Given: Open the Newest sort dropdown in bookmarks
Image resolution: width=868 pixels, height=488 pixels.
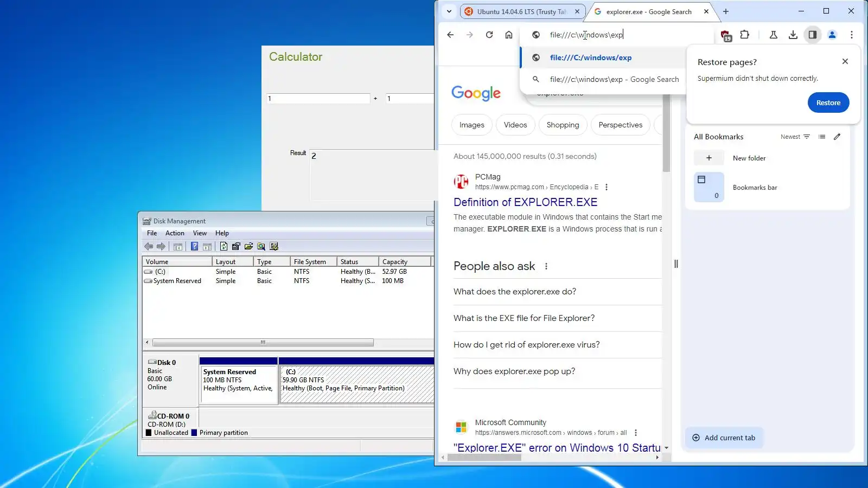Looking at the screenshot, I should pyautogui.click(x=795, y=137).
